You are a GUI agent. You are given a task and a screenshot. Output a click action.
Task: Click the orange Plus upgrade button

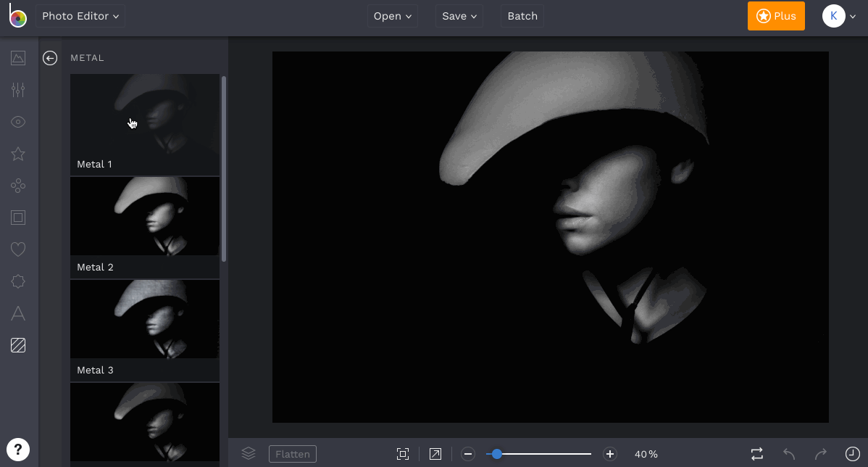click(776, 16)
